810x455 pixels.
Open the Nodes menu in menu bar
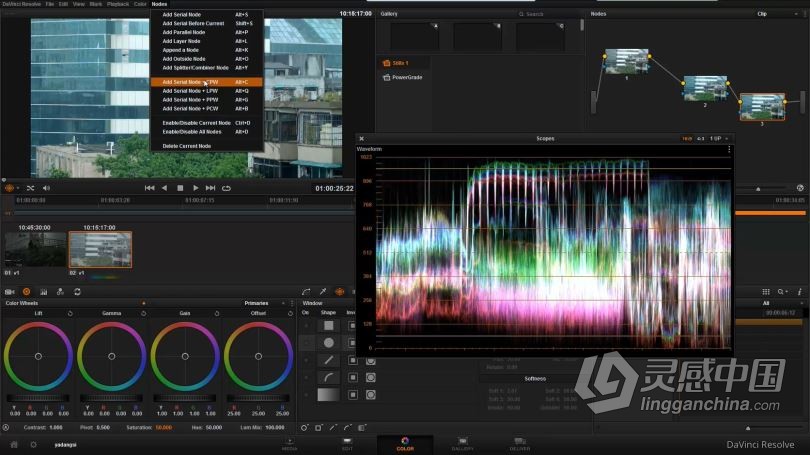159,4
